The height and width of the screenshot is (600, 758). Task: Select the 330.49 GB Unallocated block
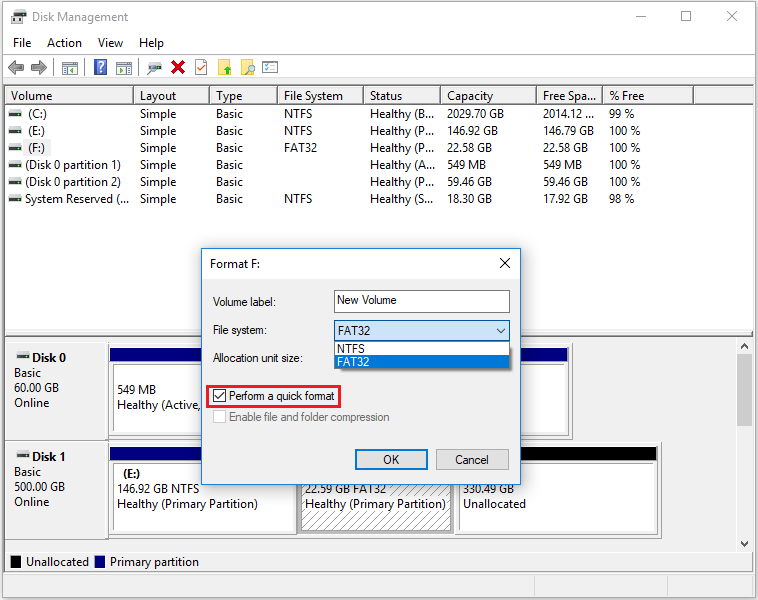(x=558, y=497)
